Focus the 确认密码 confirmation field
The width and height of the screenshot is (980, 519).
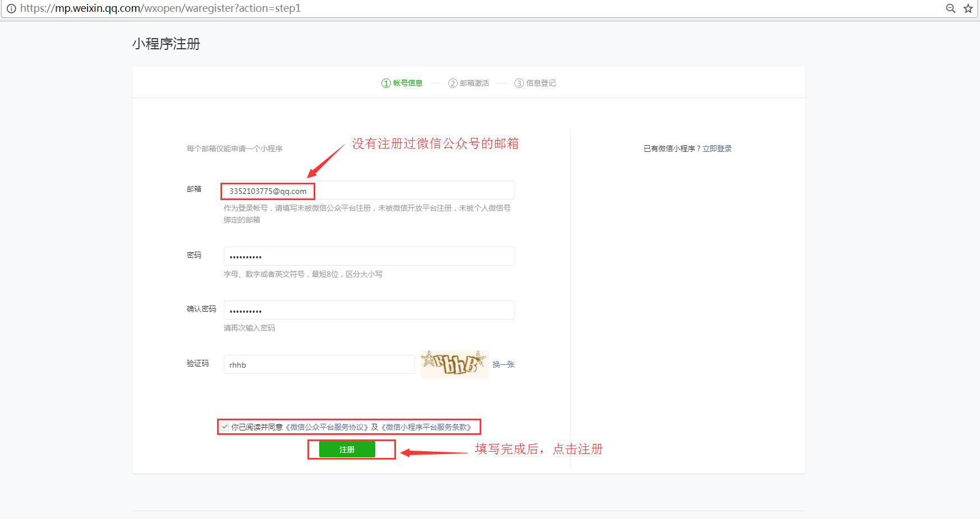pos(368,309)
